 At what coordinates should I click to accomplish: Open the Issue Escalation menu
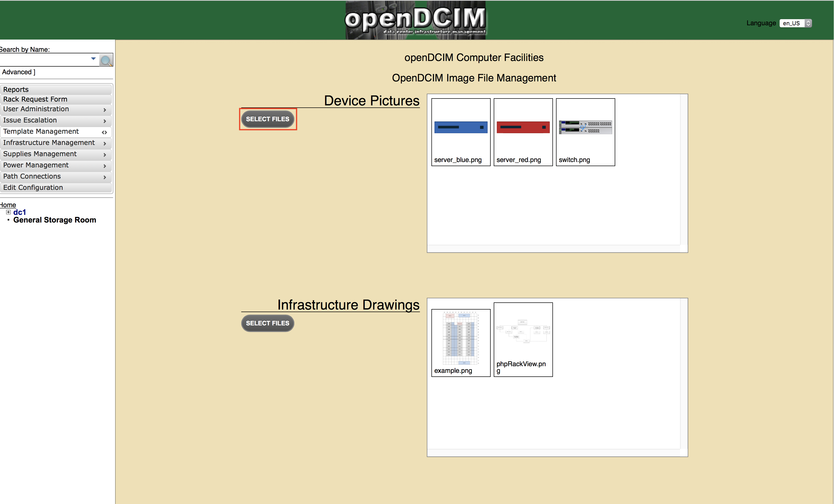[56, 120]
